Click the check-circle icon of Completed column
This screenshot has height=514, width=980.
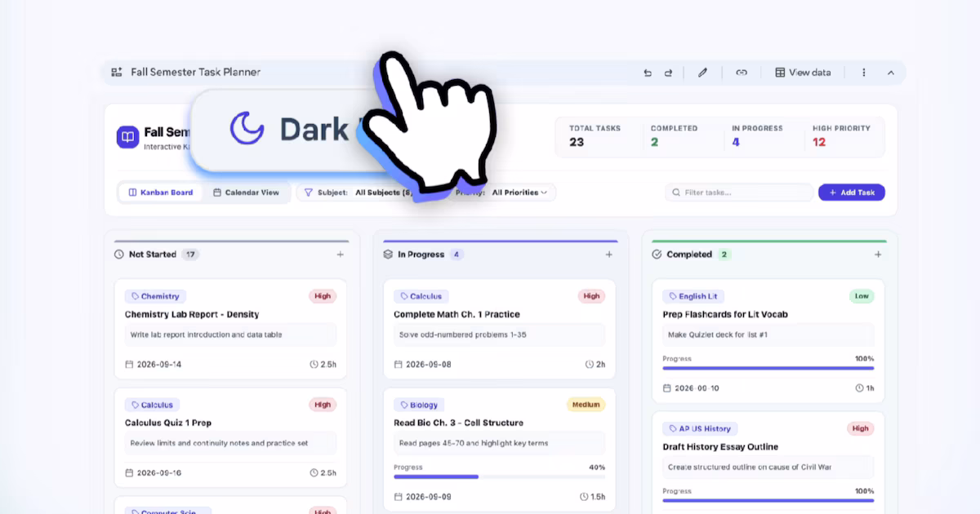657,255
